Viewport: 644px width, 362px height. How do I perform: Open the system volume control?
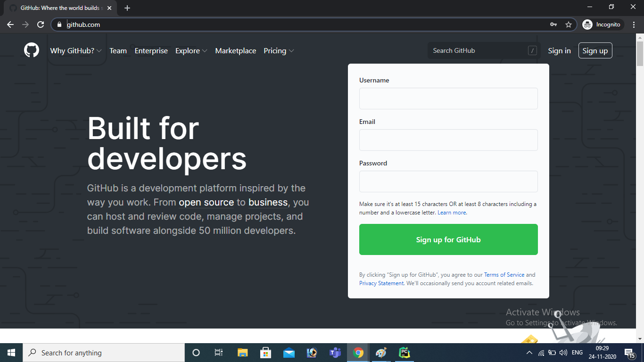(563, 352)
